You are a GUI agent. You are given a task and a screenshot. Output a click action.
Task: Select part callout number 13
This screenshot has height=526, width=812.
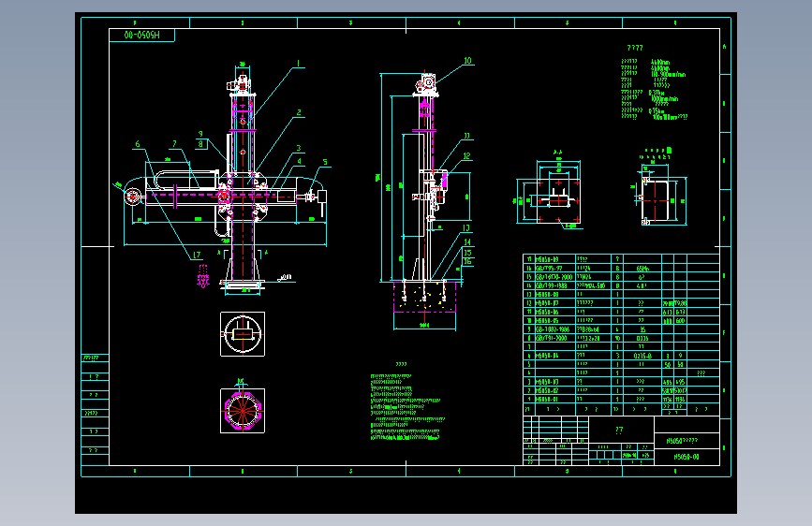point(466,227)
